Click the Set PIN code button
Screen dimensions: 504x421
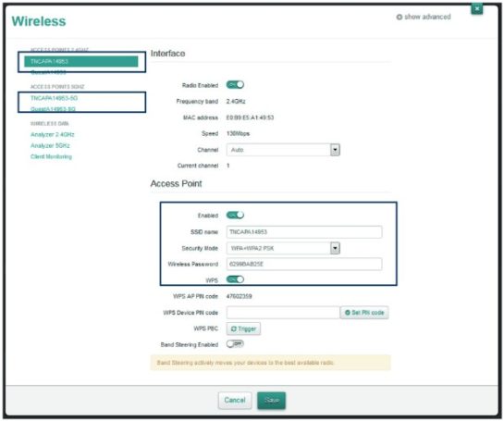(x=364, y=313)
